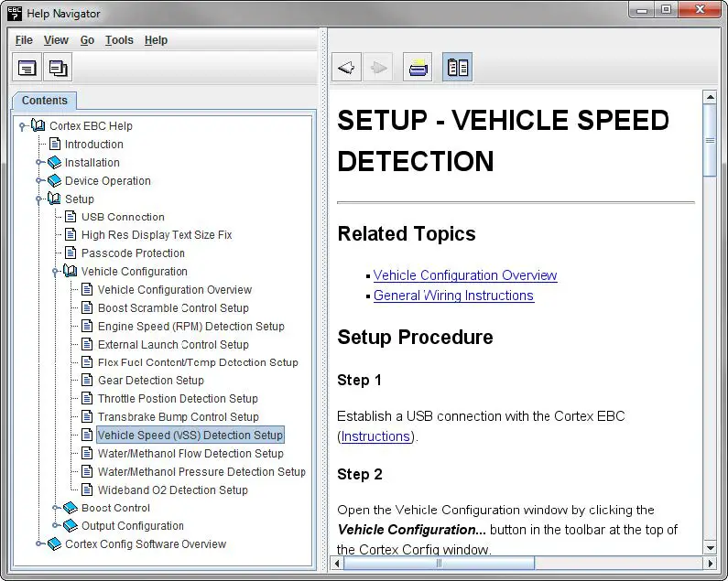
Task: Select Vehicle Configuration Overview in the tree
Action: point(175,289)
